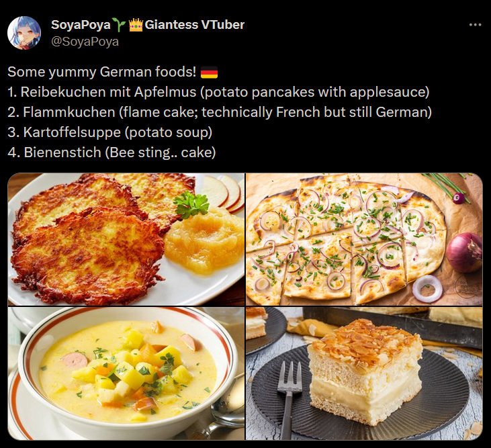The height and width of the screenshot is (448, 491).
Task: Open the Flammkuchen flatbread photo
Action: tap(364, 239)
